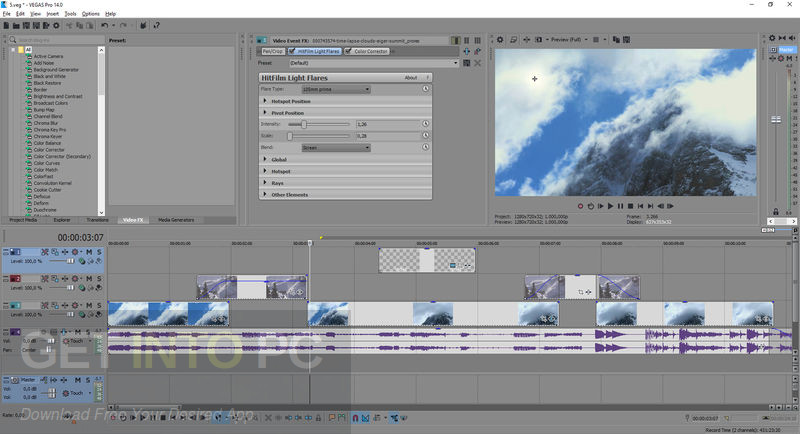This screenshot has height=434, width=800.
Task: Mute video track 1
Action: pos(89,252)
